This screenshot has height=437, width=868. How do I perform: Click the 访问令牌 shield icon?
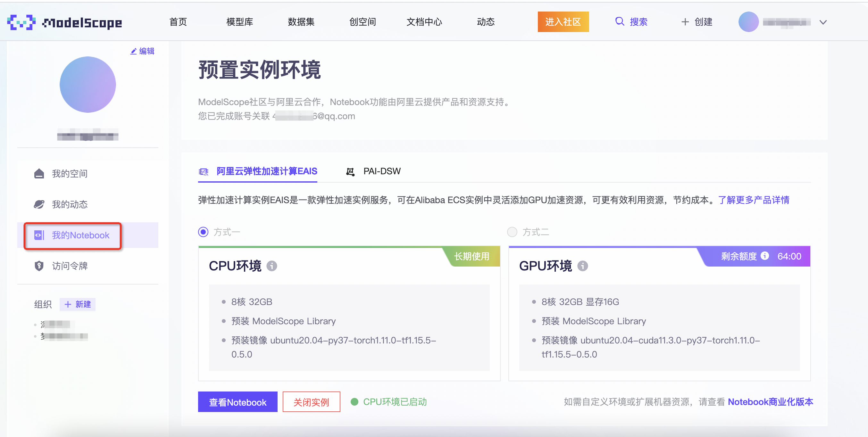pos(39,266)
